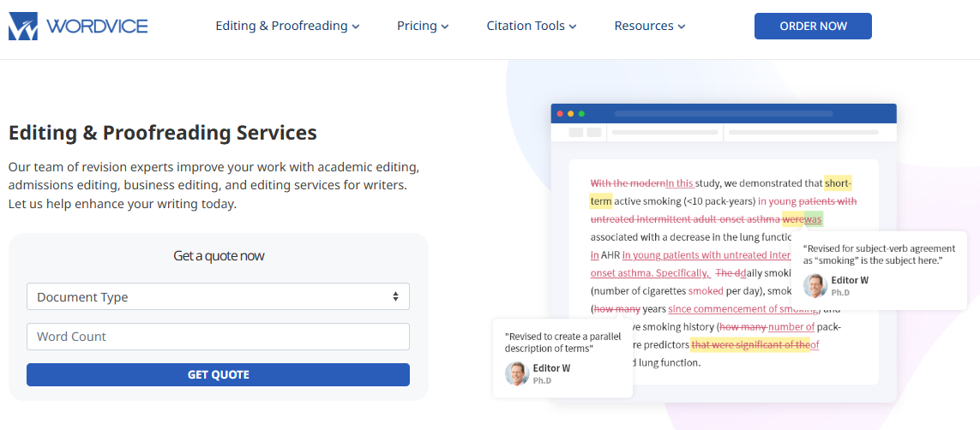Click the yellow dot in editor window
The image size is (980, 430).
pyautogui.click(x=571, y=114)
